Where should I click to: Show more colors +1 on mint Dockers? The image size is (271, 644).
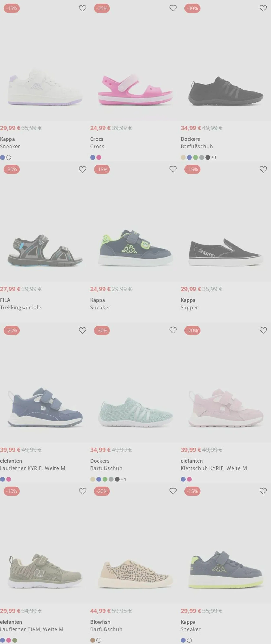123,479
